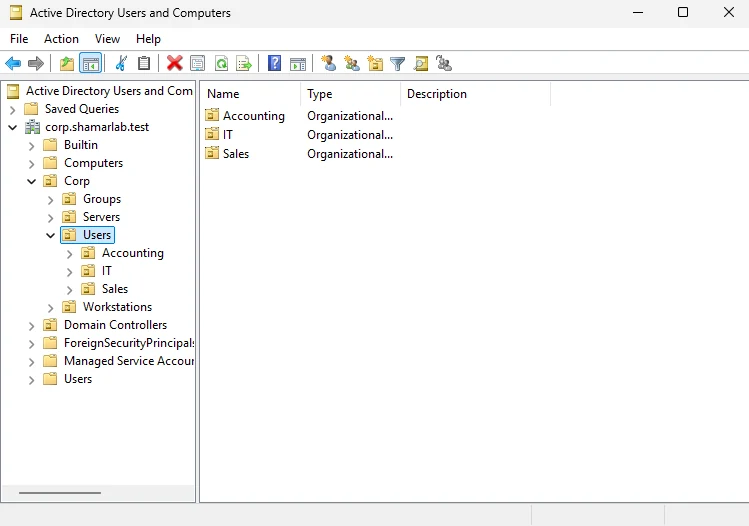Image resolution: width=749 pixels, height=526 pixels.
Task: Collapse the Corp organizational unit
Action: [x=32, y=182]
